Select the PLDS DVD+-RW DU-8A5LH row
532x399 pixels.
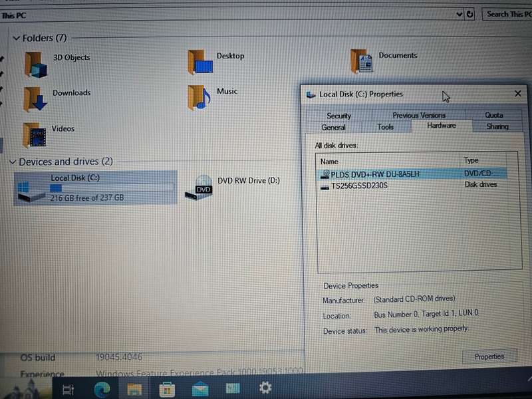point(412,174)
